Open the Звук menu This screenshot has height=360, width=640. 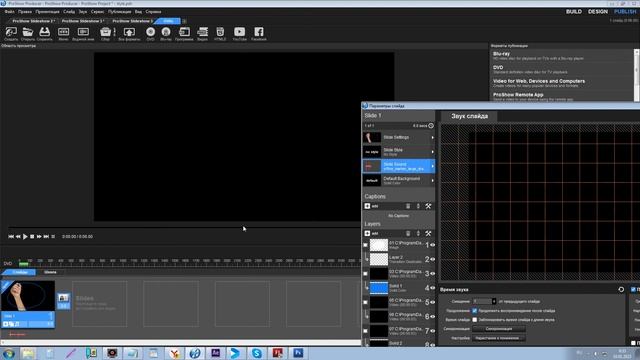click(83, 12)
